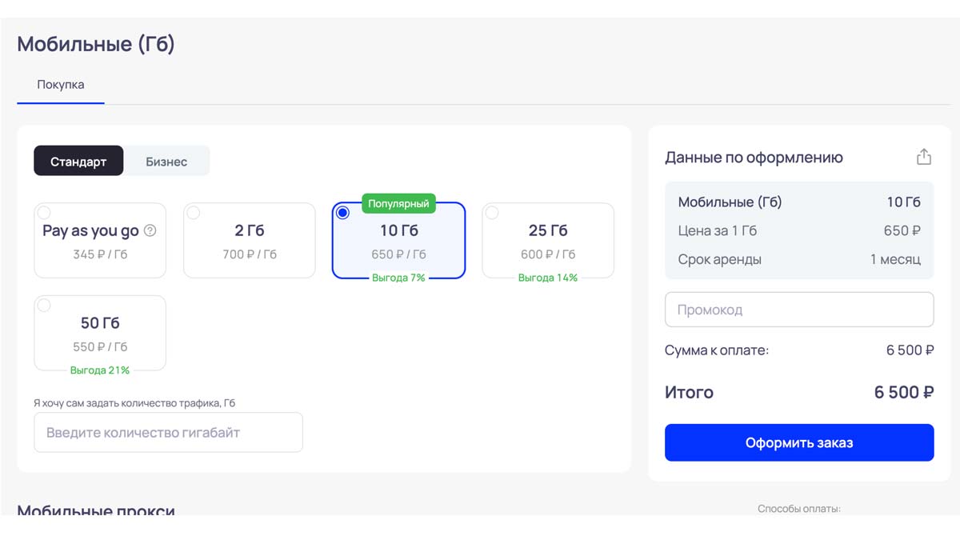Select the 50 Гб plan card
Viewport: 960px width, 560px height.
pos(100,333)
